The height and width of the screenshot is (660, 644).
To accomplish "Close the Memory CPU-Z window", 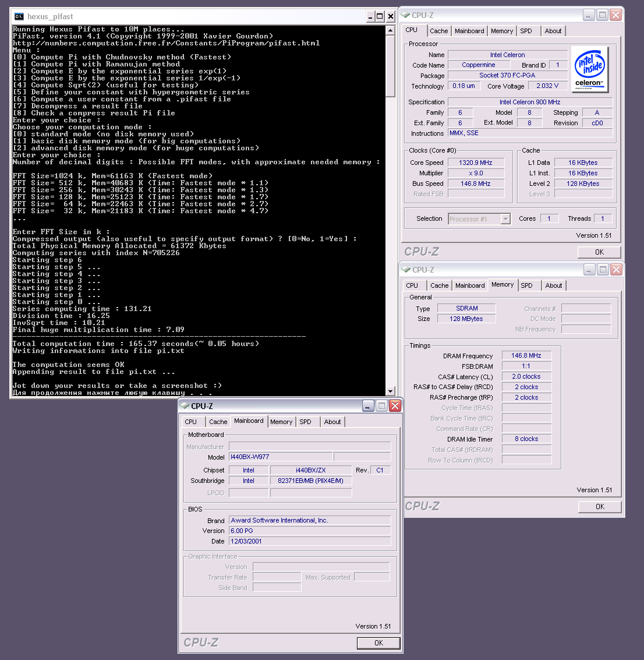I will pos(616,269).
